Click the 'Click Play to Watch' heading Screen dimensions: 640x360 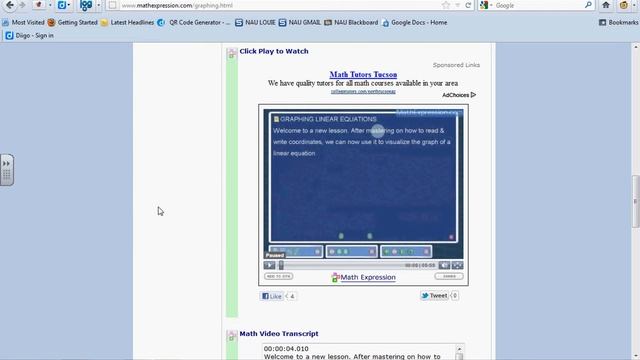click(x=274, y=51)
